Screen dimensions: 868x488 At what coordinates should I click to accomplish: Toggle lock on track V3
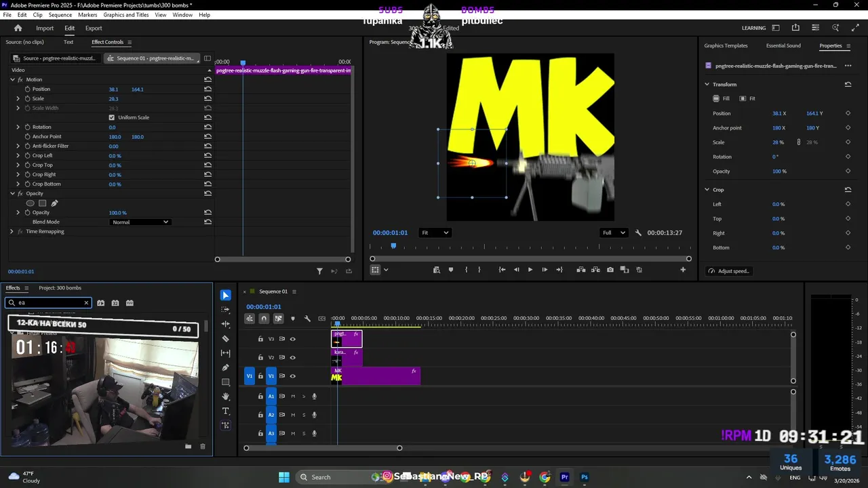click(x=260, y=339)
